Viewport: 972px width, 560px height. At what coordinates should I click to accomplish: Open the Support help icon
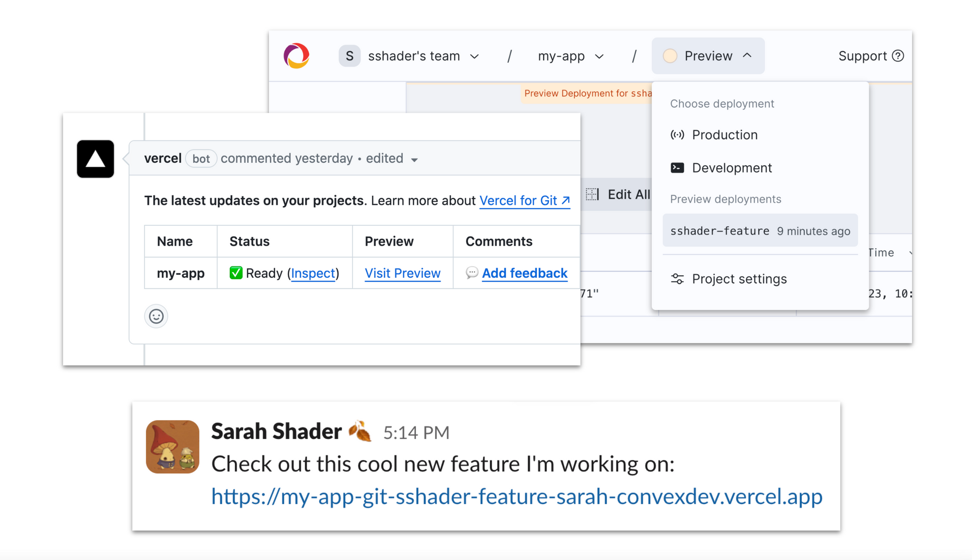click(x=898, y=55)
